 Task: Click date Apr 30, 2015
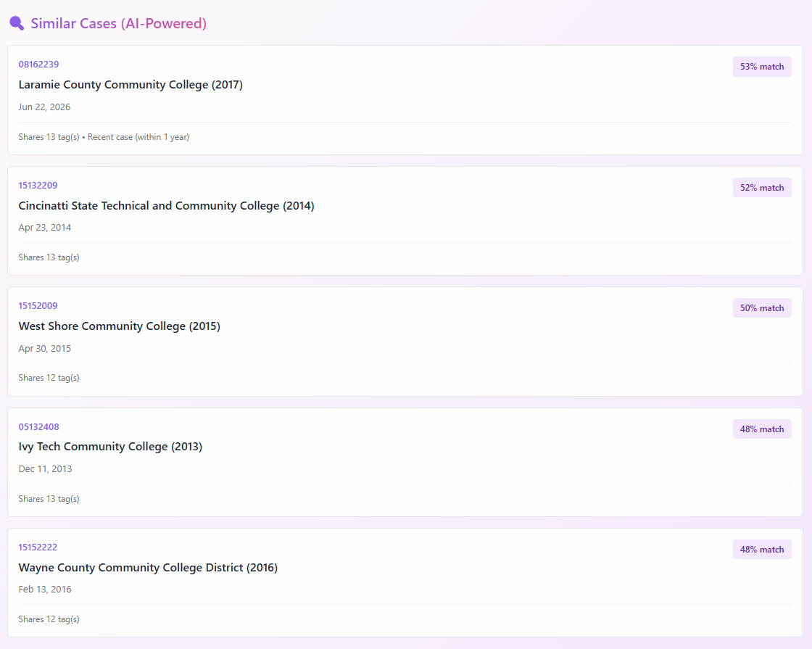click(x=45, y=349)
